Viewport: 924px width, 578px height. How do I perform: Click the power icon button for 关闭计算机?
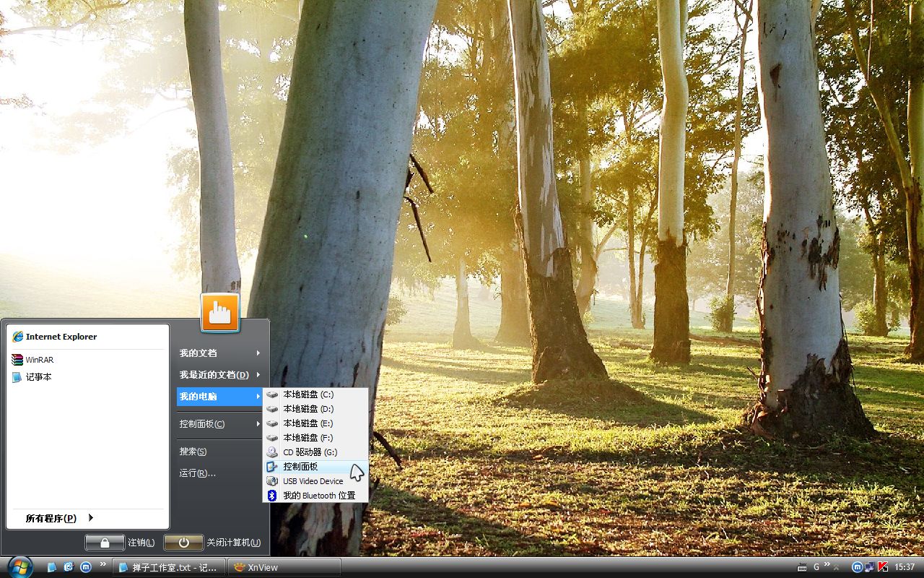[183, 543]
